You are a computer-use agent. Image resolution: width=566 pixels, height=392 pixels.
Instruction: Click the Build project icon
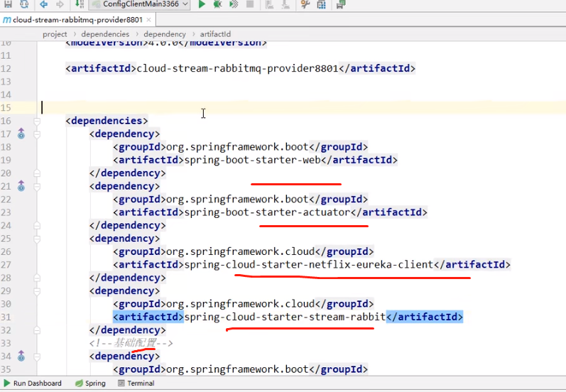79,4
